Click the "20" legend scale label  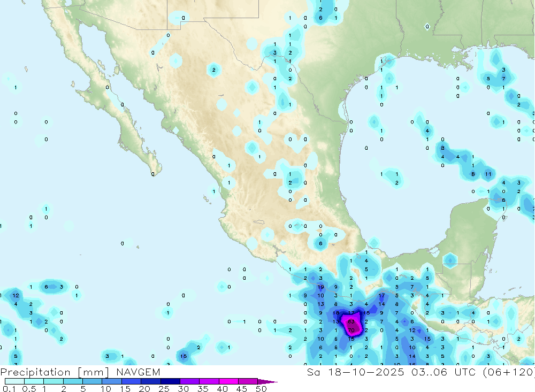coord(144,389)
